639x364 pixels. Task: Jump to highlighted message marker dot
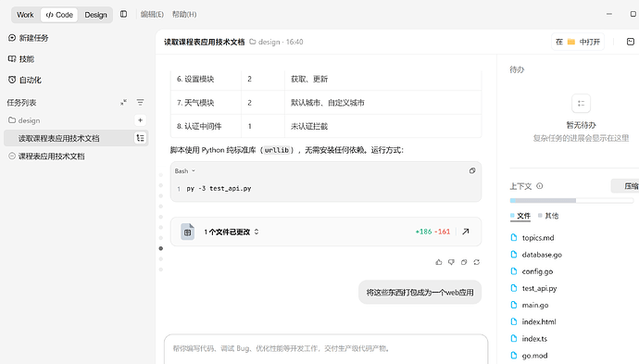[161, 248]
